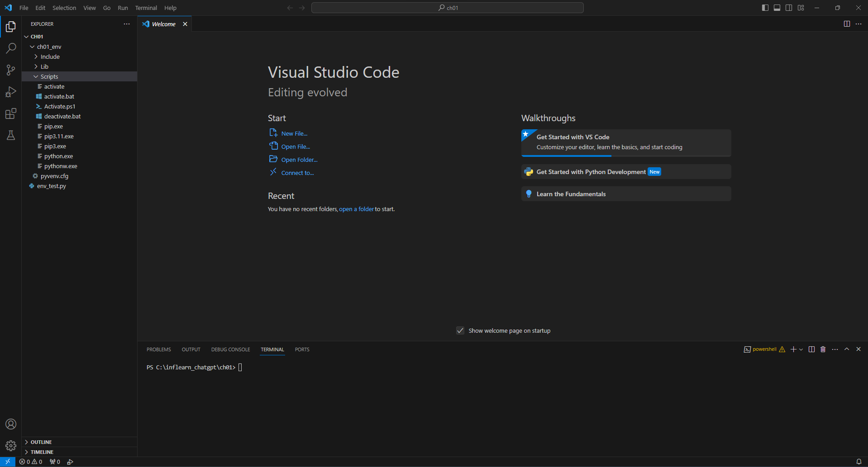Maximize the panel size chevron

pos(847,349)
